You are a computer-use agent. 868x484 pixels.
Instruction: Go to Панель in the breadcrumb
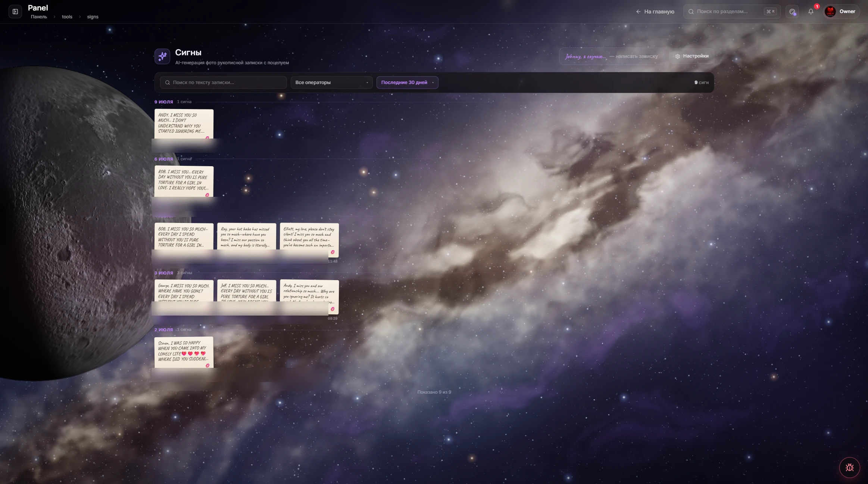click(x=39, y=17)
